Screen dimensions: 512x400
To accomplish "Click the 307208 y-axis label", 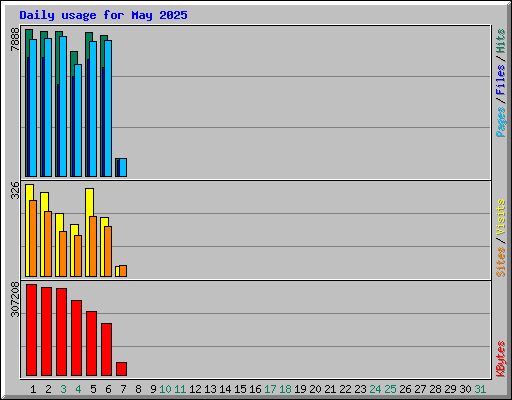I will [x=15, y=299].
